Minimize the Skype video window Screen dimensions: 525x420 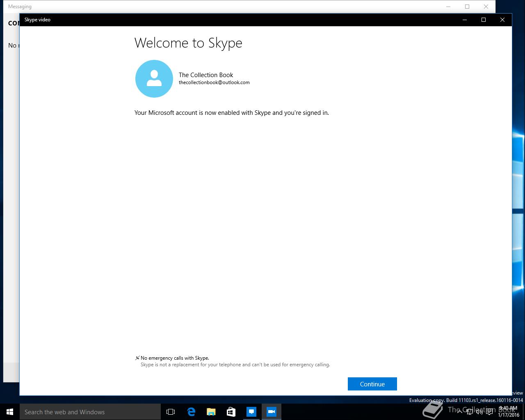tap(465, 20)
